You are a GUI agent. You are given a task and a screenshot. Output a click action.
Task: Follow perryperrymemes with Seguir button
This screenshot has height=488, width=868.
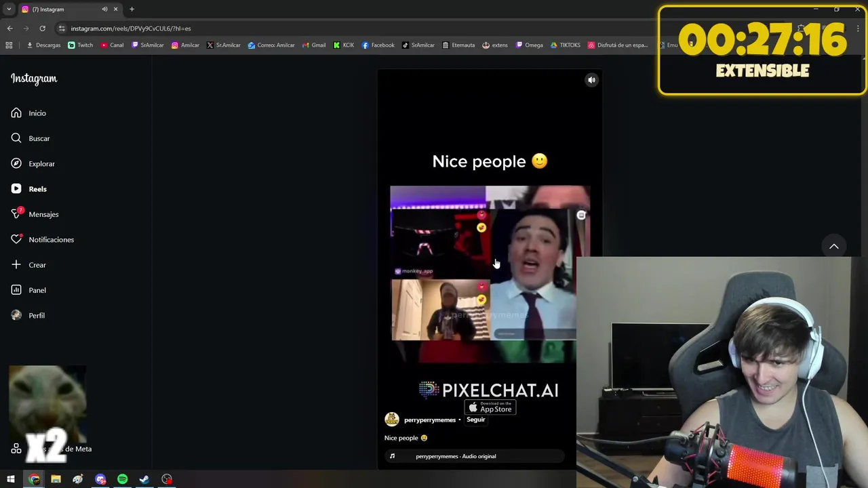point(475,420)
